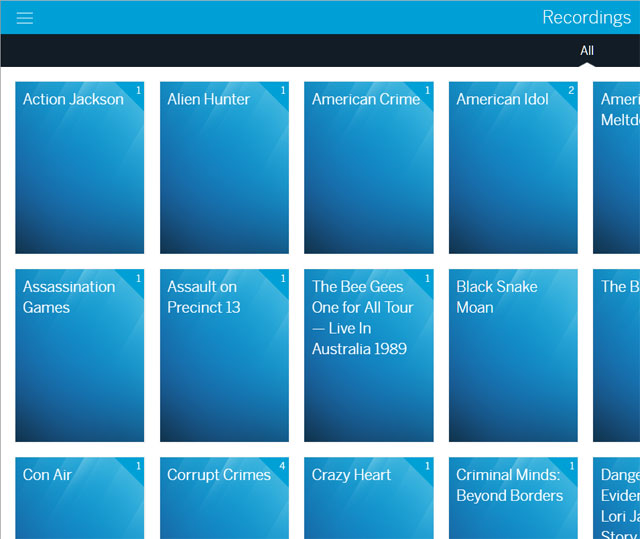This screenshot has width=640, height=539.
Task: Open the Alien Hunter recording tile
Action: (224, 168)
